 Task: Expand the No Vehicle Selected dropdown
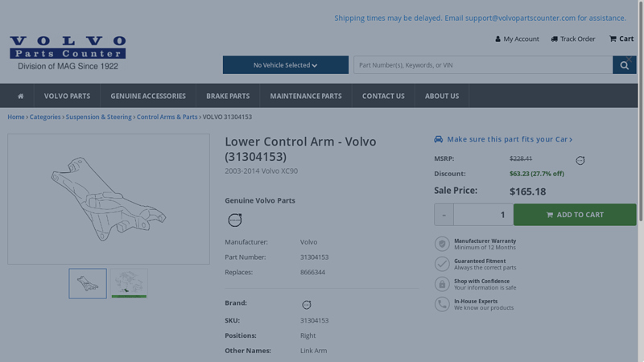286,65
